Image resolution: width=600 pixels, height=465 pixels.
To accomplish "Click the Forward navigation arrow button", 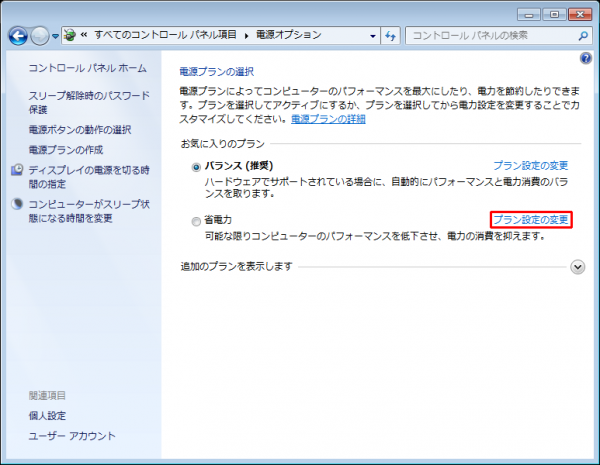I will click(x=39, y=36).
